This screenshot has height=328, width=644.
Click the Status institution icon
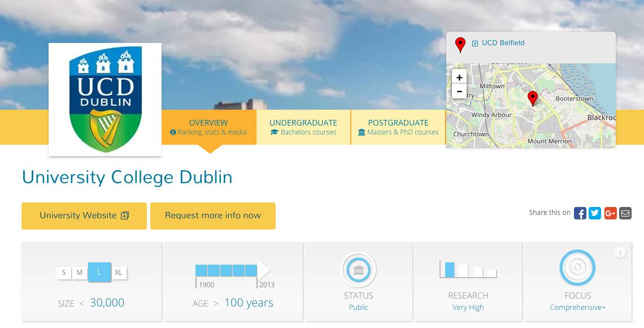click(x=358, y=270)
